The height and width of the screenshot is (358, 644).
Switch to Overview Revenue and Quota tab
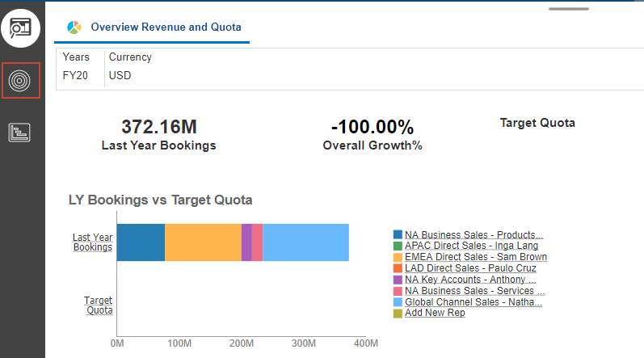[166, 27]
